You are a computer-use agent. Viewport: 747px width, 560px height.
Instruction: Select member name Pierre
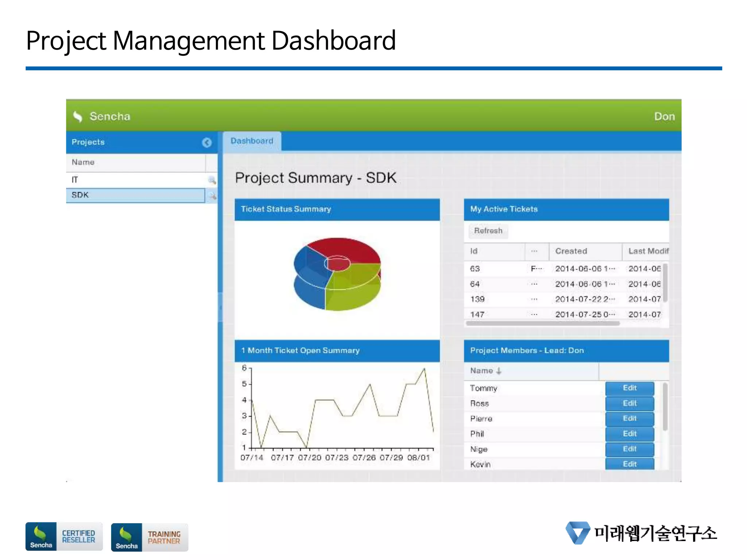point(481,419)
